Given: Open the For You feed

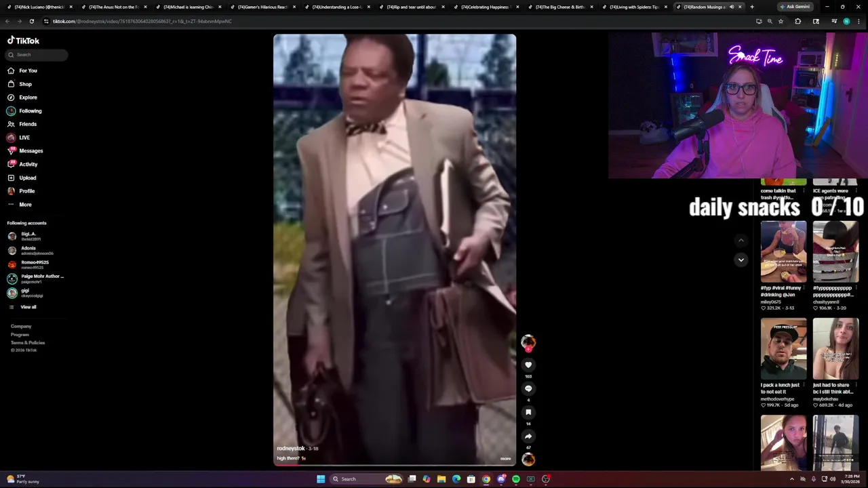Looking at the screenshot, I should click(x=22, y=70).
